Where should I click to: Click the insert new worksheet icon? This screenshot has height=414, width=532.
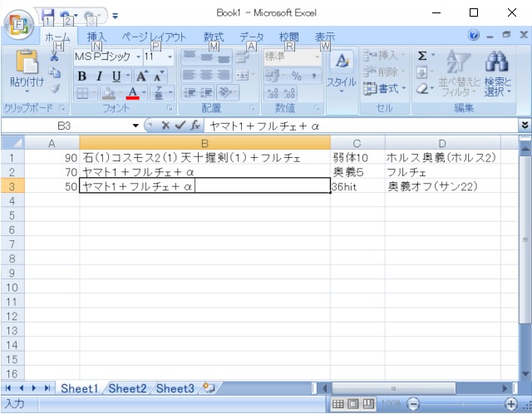(x=208, y=388)
